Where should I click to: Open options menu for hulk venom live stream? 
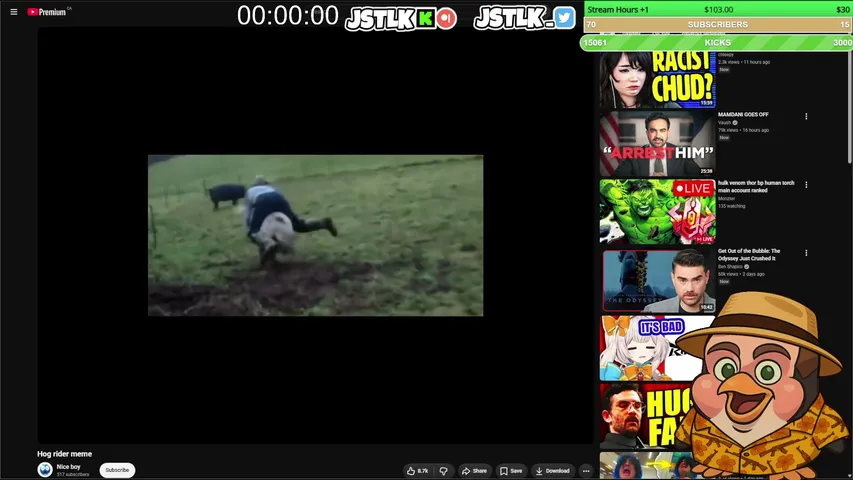(x=806, y=185)
